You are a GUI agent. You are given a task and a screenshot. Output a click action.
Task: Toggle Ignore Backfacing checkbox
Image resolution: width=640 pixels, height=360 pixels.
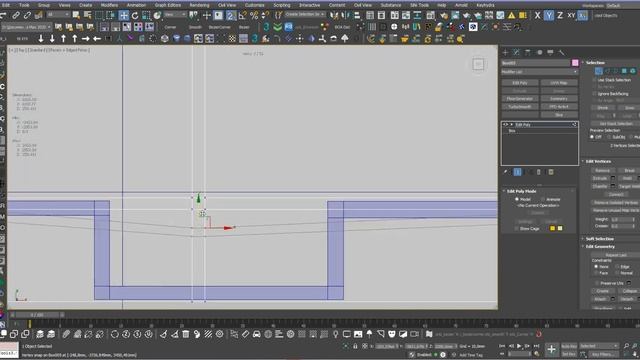[x=594, y=94]
